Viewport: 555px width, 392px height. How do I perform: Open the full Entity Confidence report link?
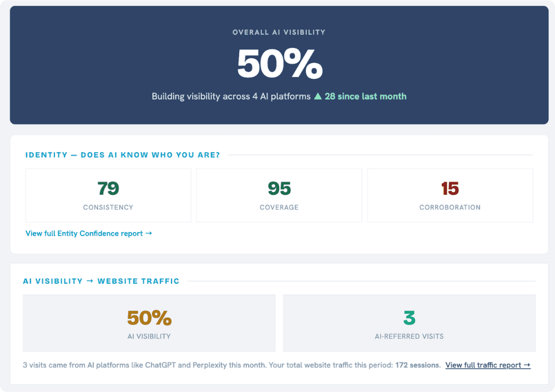pos(88,233)
